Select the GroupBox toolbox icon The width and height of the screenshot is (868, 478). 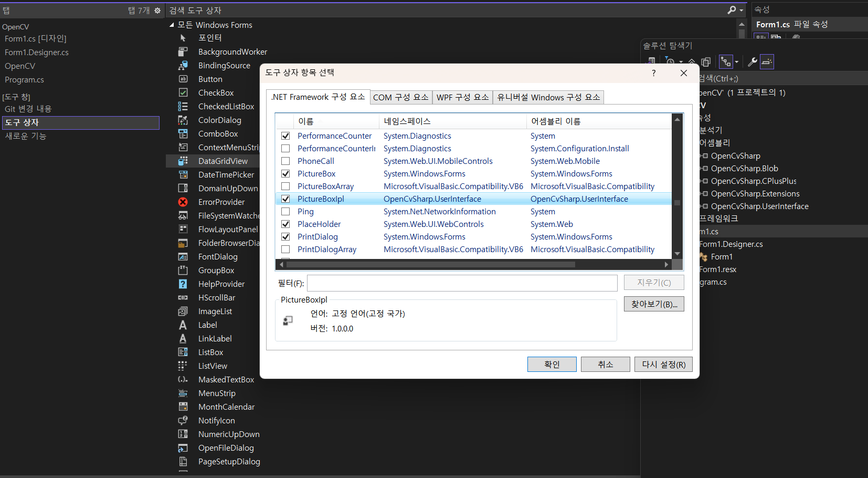183,270
